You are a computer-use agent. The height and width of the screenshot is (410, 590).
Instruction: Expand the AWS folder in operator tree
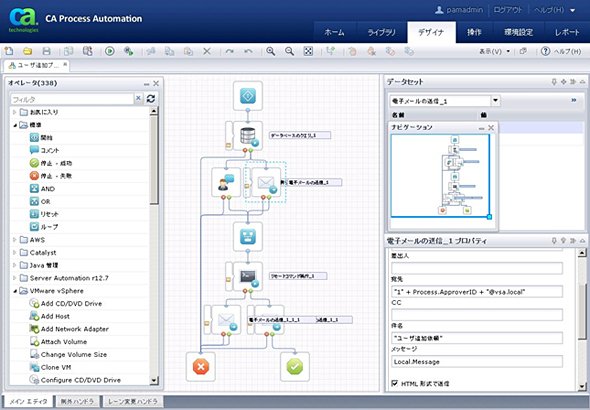pyautogui.click(x=15, y=240)
